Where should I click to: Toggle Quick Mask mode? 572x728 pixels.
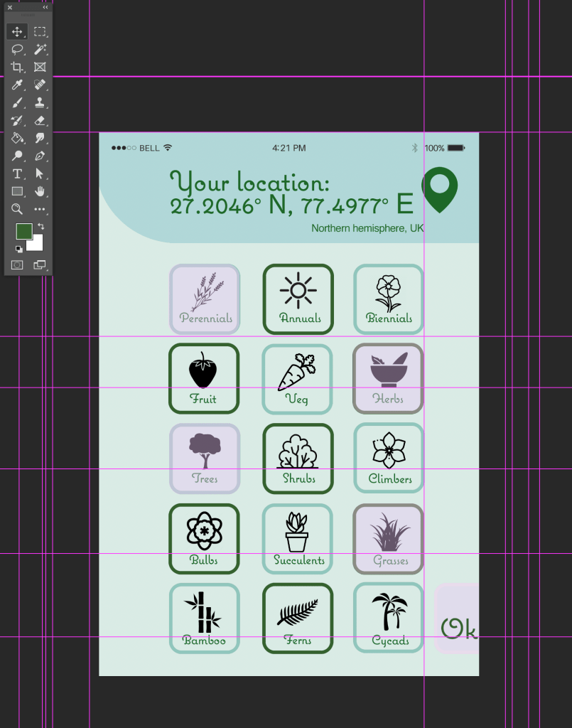pos(17,265)
